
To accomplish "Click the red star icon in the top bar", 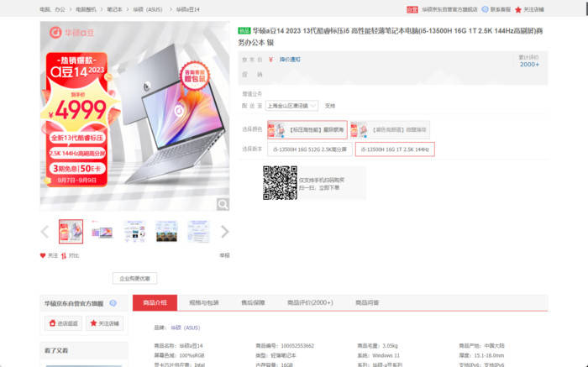I will point(518,10).
